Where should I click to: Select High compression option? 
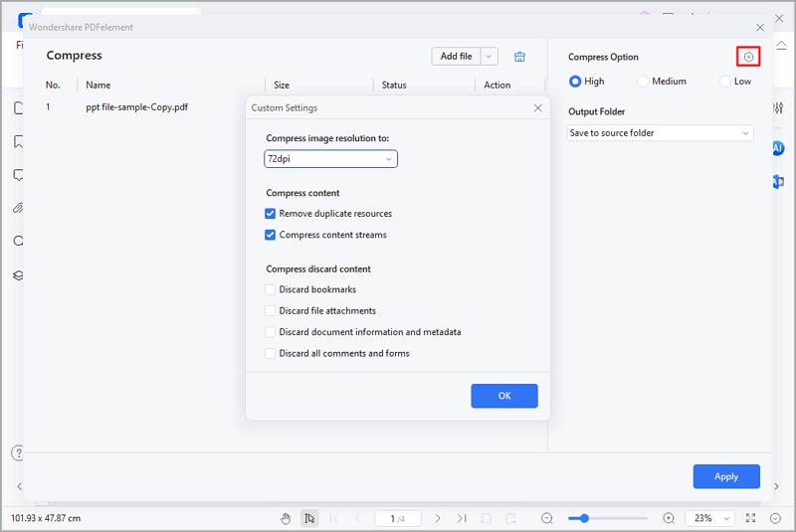click(x=575, y=82)
